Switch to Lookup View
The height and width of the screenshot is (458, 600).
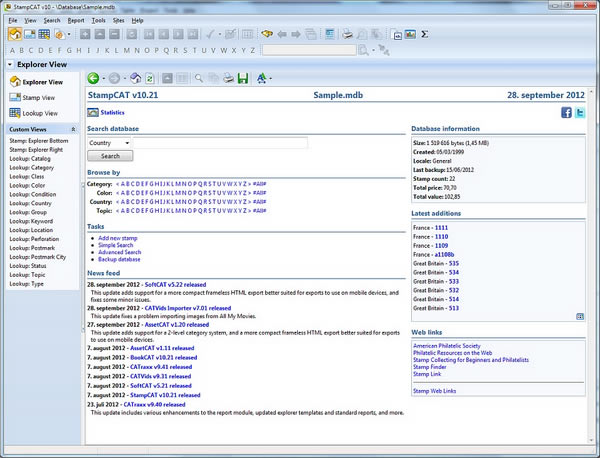[39, 112]
